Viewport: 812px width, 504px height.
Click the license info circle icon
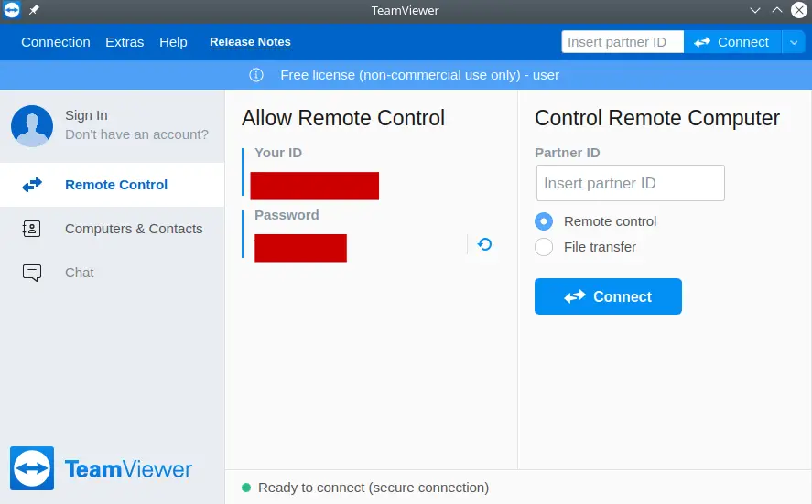(x=255, y=75)
